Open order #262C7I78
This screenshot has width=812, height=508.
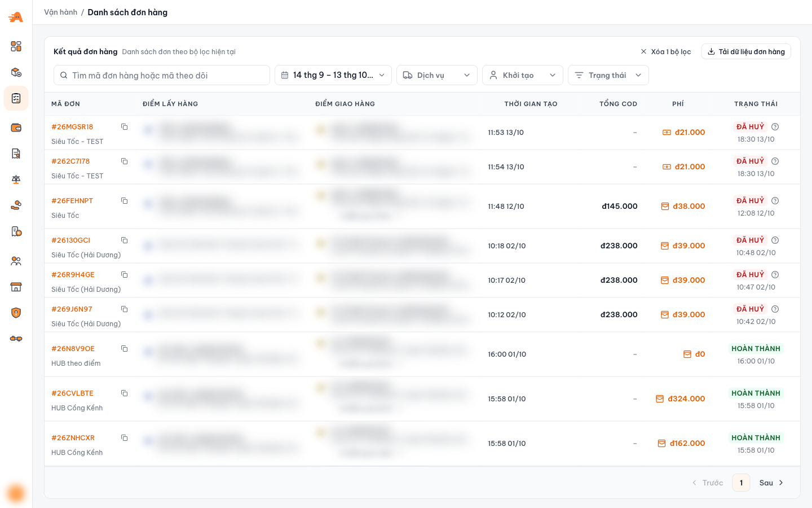click(x=70, y=161)
